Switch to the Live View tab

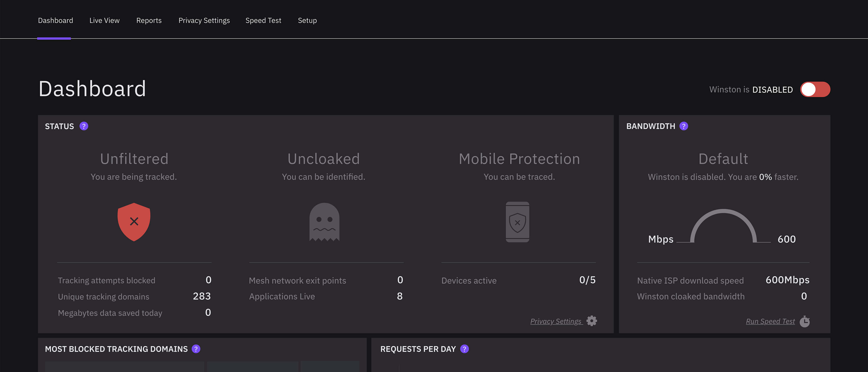(104, 21)
